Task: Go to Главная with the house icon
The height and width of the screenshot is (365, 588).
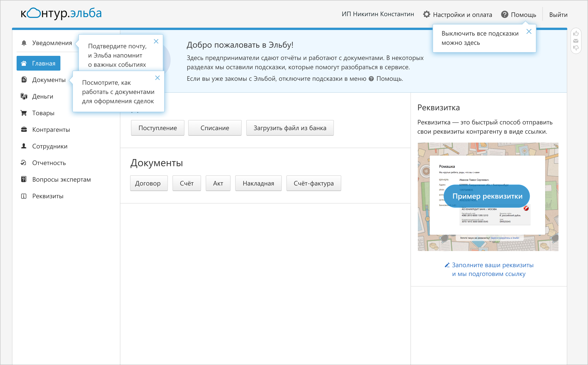Action: click(24, 63)
